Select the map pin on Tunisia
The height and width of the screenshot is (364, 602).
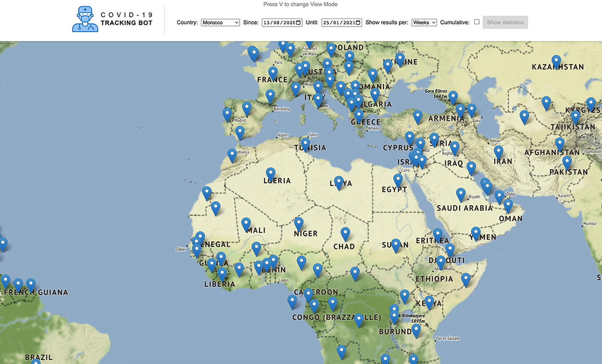(x=305, y=145)
